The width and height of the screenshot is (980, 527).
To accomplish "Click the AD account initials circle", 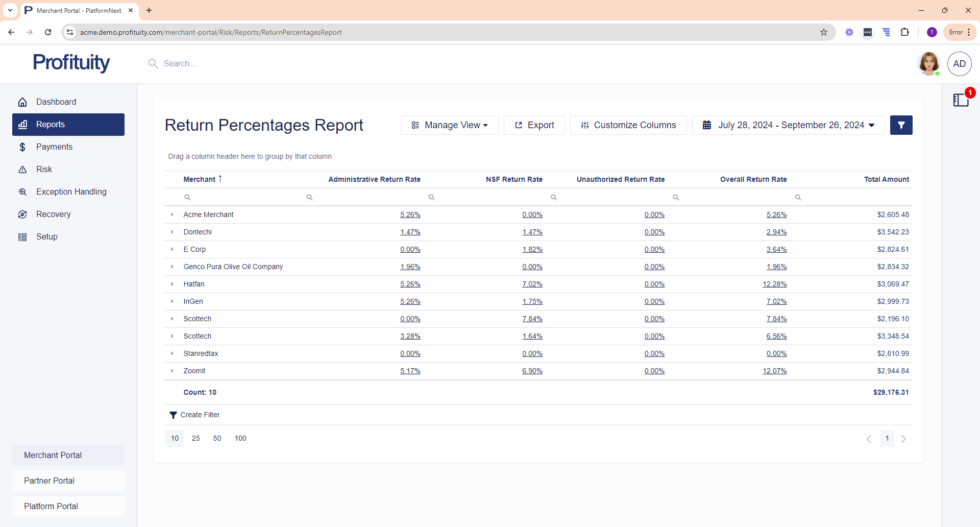I will coord(959,64).
